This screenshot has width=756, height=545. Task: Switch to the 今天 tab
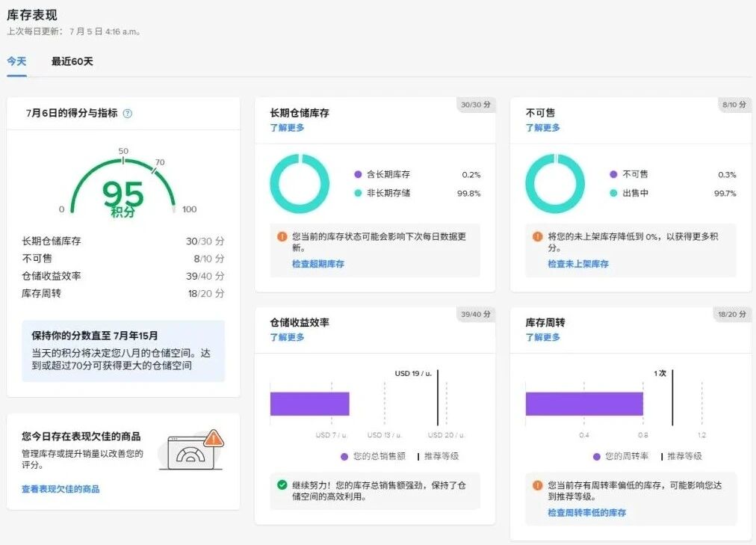tap(16, 61)
